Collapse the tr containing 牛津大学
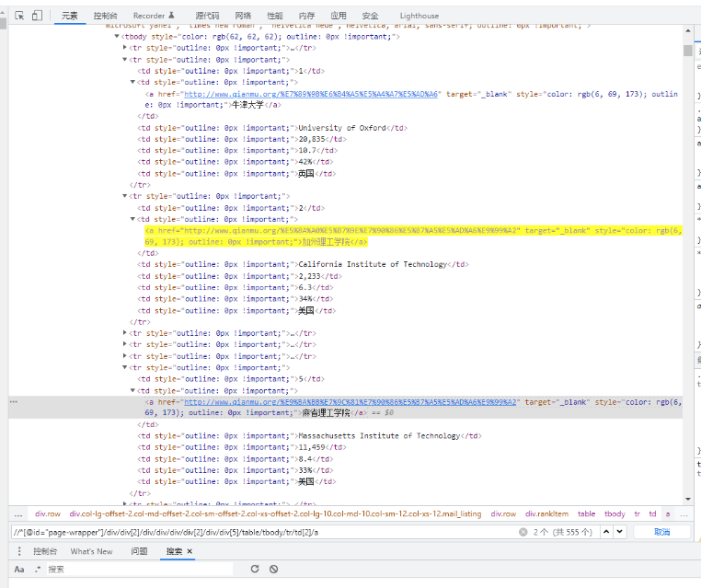This screenshot has width=701, height=588. [125, 59]
